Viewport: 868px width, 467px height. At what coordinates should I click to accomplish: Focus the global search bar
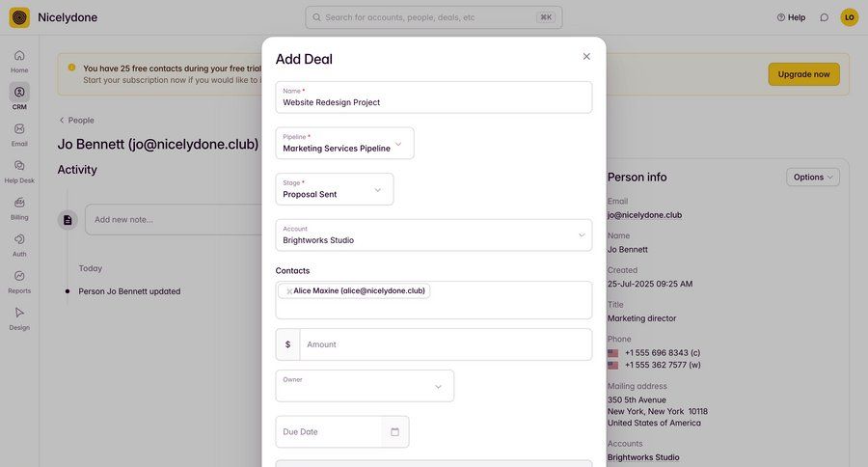pos(433,17)
